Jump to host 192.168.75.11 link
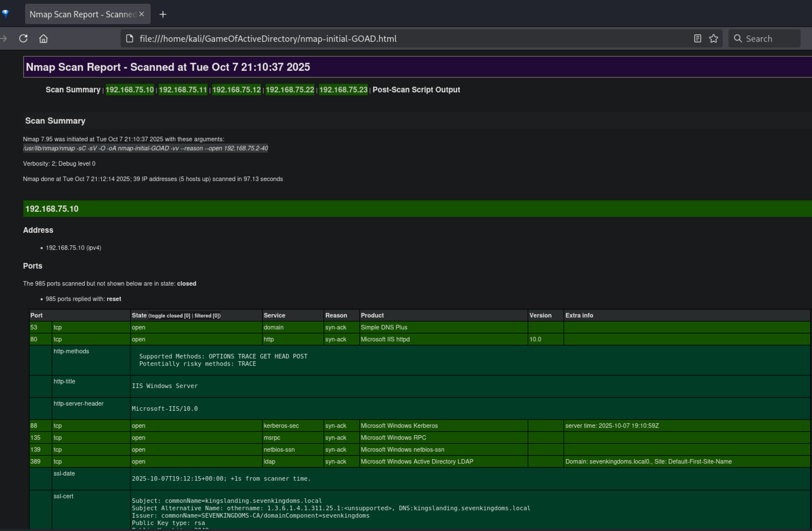This screenshot has width=812, height=531. click(x=183, y=90)
